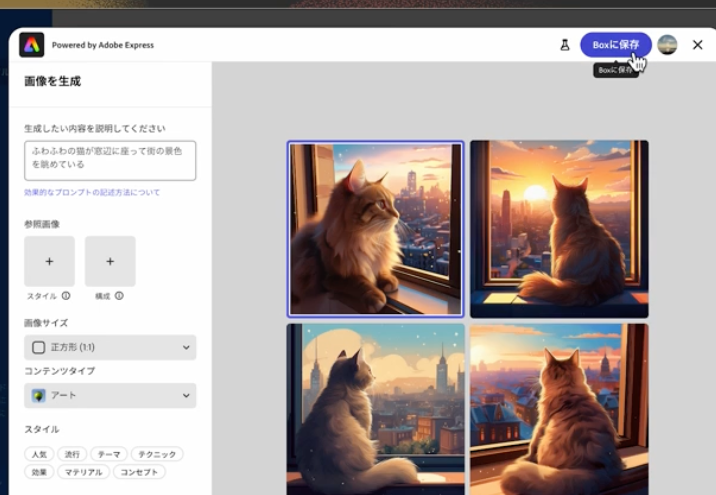The image size is (716, 495).
Task: Expand the 画像サイズ dropdown showing 正方形 (1:1)
Action: tap(110, 347)
